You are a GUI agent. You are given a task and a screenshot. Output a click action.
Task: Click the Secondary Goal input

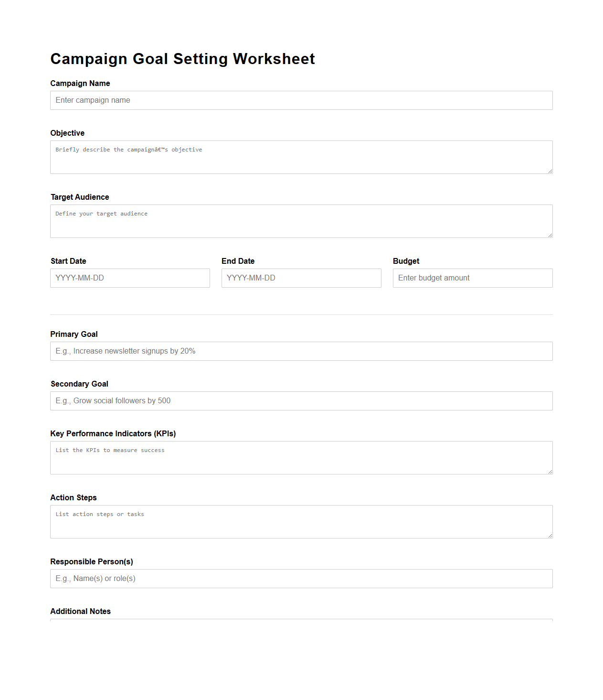(301, 400)
